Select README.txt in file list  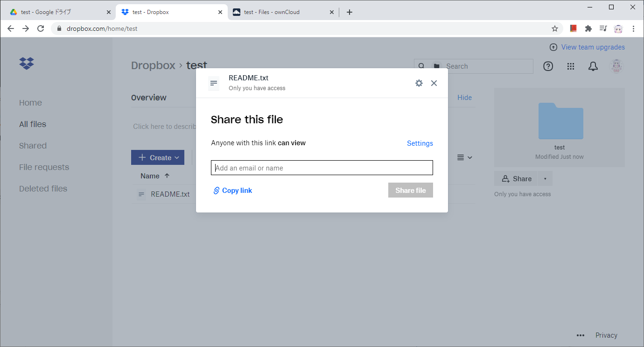pyautogui.click(x=170, y=194)
